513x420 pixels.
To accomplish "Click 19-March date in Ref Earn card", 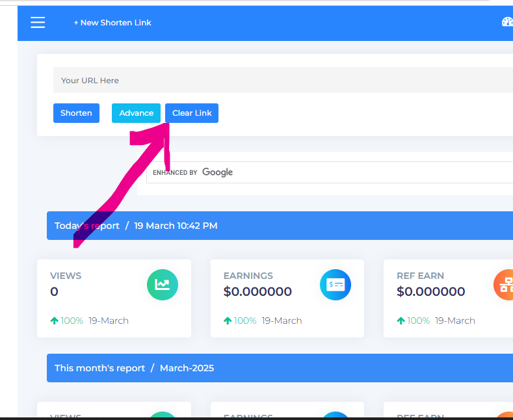I will tap(454, 321).
